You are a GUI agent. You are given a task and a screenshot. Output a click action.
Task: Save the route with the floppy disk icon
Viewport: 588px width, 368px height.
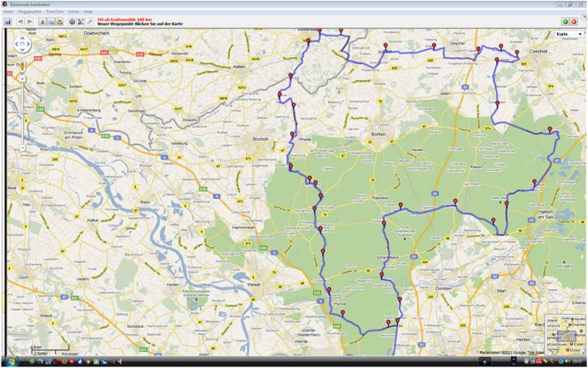click(x=7, y=22)
